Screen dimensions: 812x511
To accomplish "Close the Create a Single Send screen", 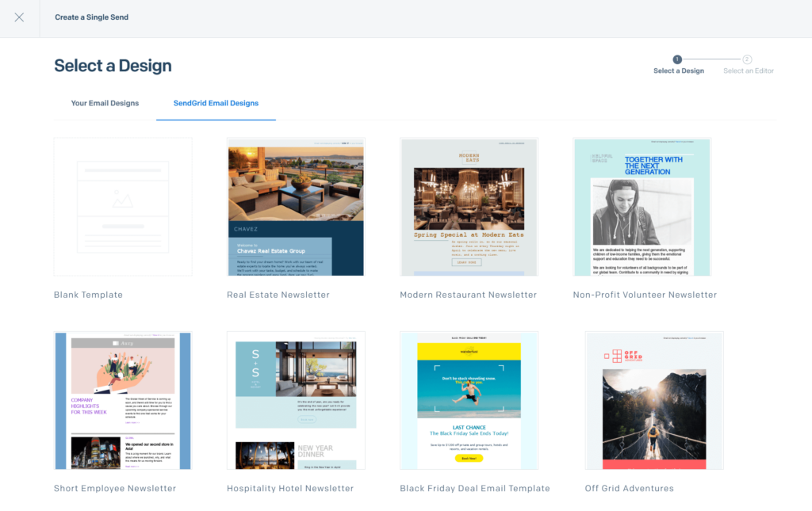I will pos(18,17).
